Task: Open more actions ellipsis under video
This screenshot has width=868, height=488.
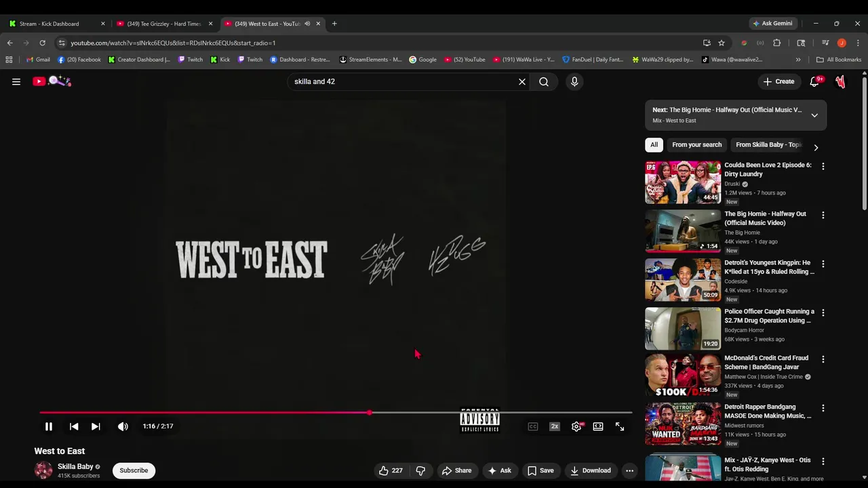Action: coord(629,470)
